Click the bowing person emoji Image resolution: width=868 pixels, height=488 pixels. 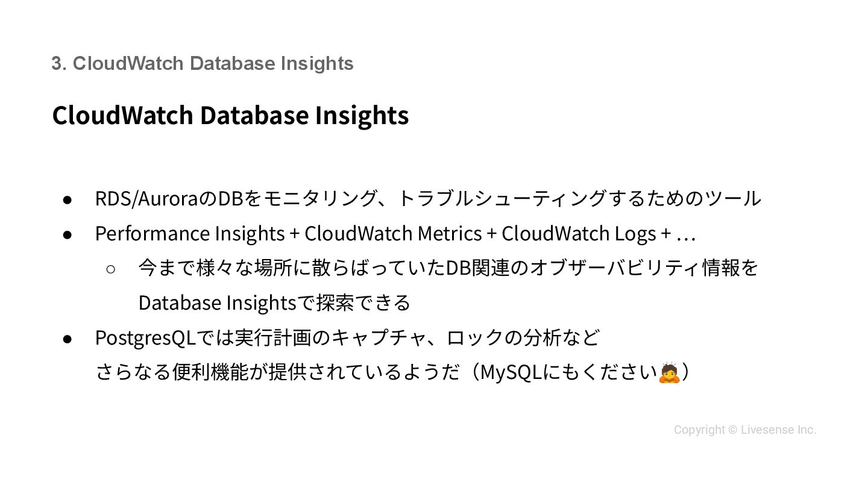670,373
